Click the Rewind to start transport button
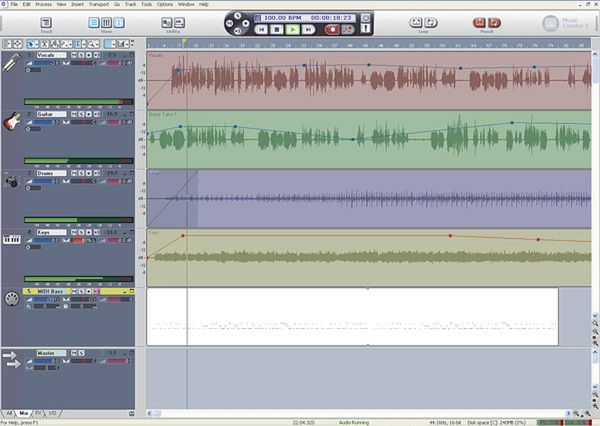The image size is (600, 426). 261,29
